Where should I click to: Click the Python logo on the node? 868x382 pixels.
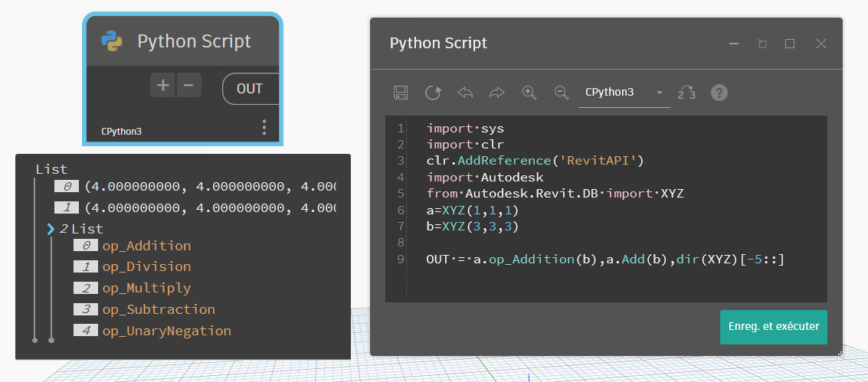(112, 41)
